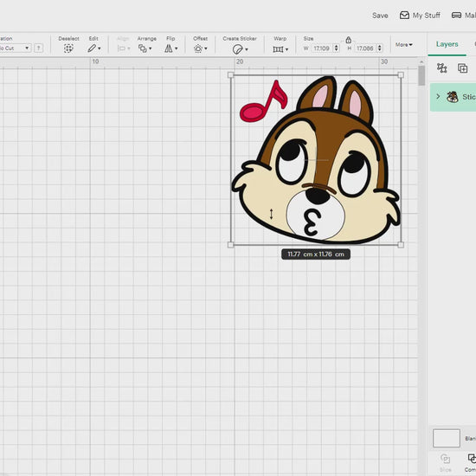Click into the Width size field

click(x=322, y=48)
